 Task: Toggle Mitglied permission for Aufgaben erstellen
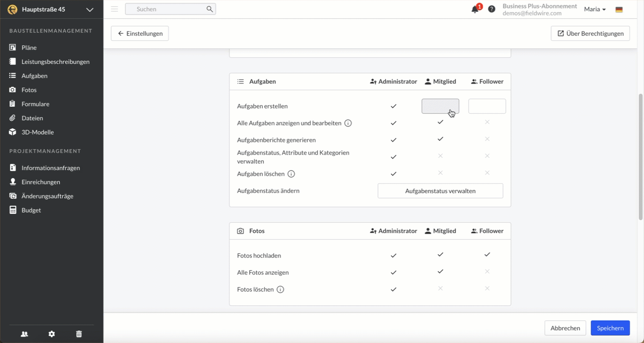(440, 106)
